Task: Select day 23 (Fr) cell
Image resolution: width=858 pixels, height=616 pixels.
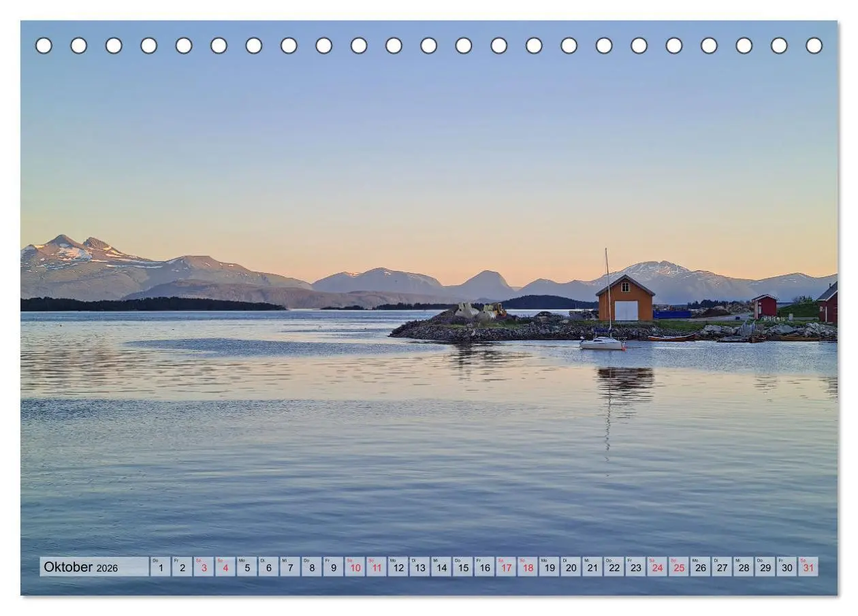Action: [636, 567]
